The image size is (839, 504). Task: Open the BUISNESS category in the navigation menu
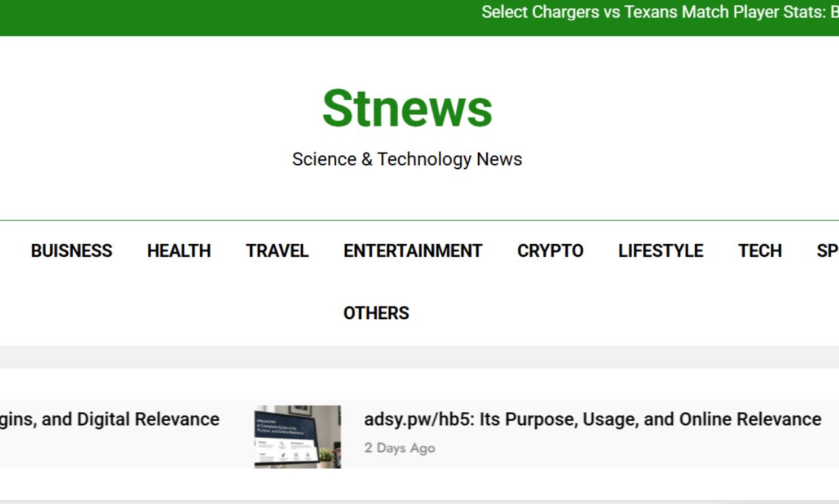(71, 251)
